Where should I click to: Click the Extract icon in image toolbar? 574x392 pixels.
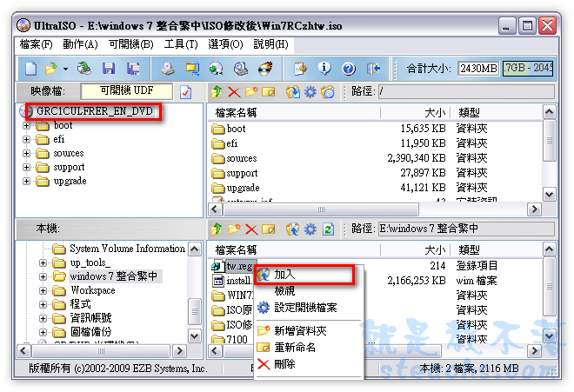pos(292,92)
